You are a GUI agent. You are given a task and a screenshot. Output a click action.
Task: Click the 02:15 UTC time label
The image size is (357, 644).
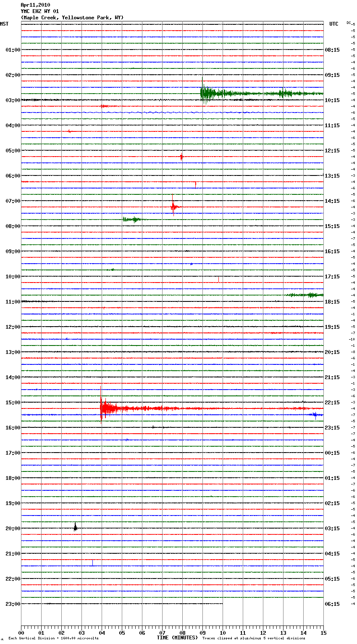click(x=332, y=503)
